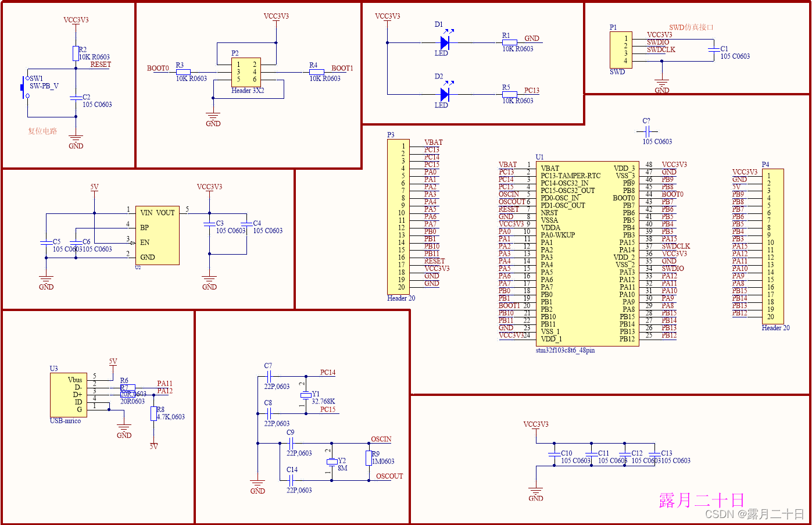Click the P1 SWD connector block
This screenshot has width=812, height=525.
coord(621,50)
